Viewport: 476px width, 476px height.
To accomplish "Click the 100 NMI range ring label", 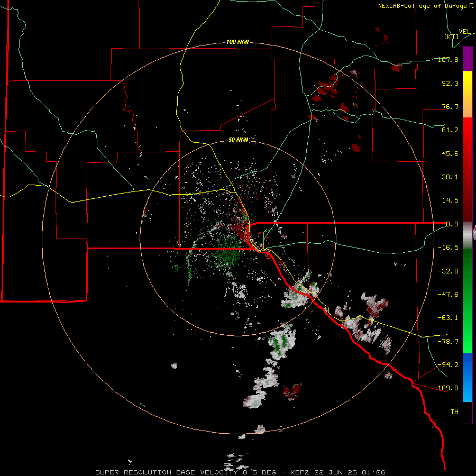I will coord(237,42).
